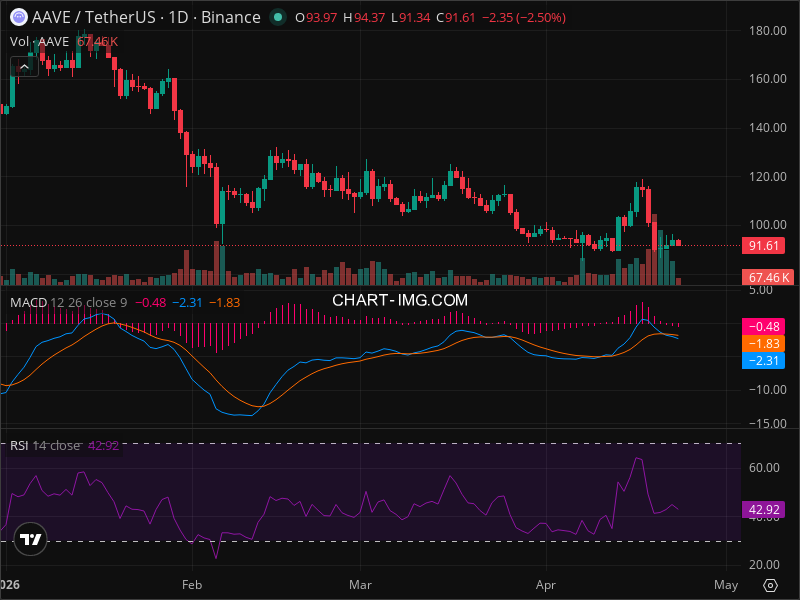Click the −1.83 signal line label
Screen dimensions: 800x600
(763, 343)
